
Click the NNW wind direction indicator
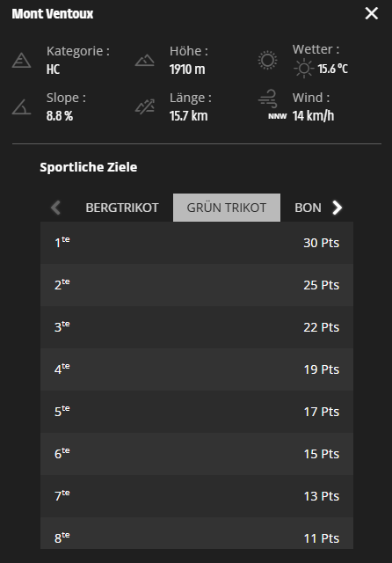click(277, 116)
